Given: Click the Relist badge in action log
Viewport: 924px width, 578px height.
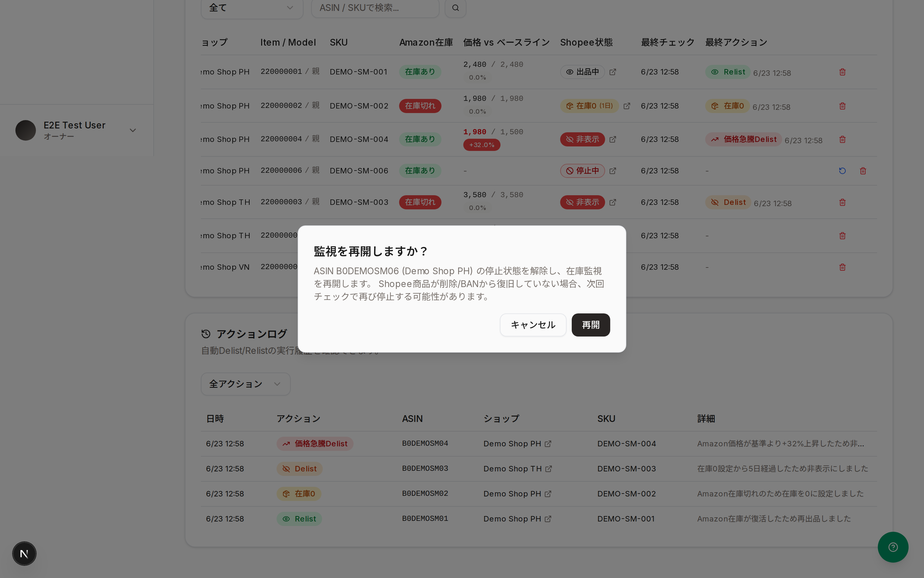Looking at the screenshot, I should coord(299,519).
